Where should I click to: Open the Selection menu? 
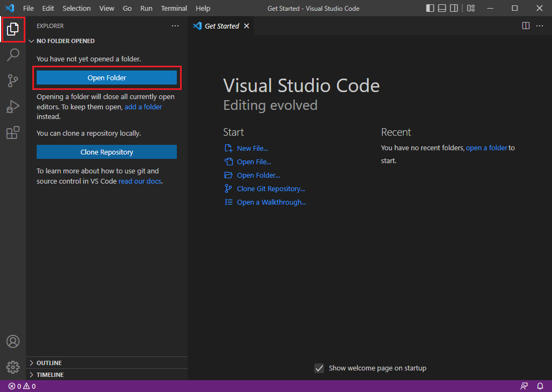[x=77, y=8]
